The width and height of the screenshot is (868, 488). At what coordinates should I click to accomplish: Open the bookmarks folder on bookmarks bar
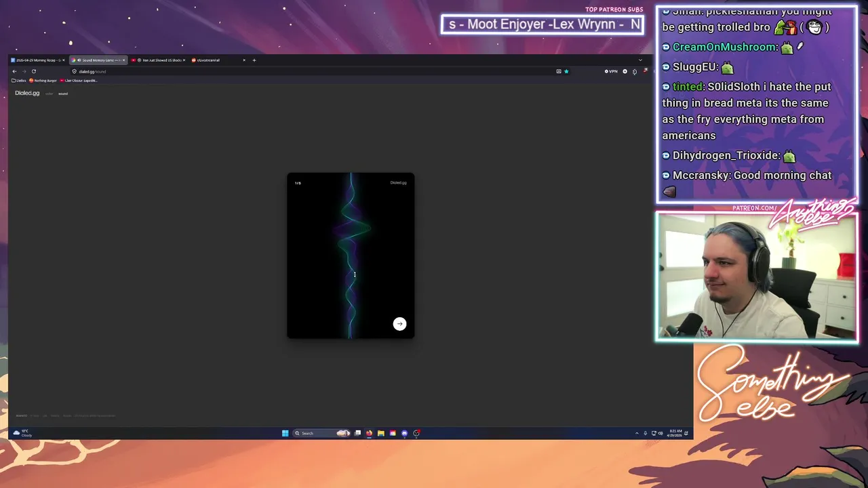click(19, 81)
